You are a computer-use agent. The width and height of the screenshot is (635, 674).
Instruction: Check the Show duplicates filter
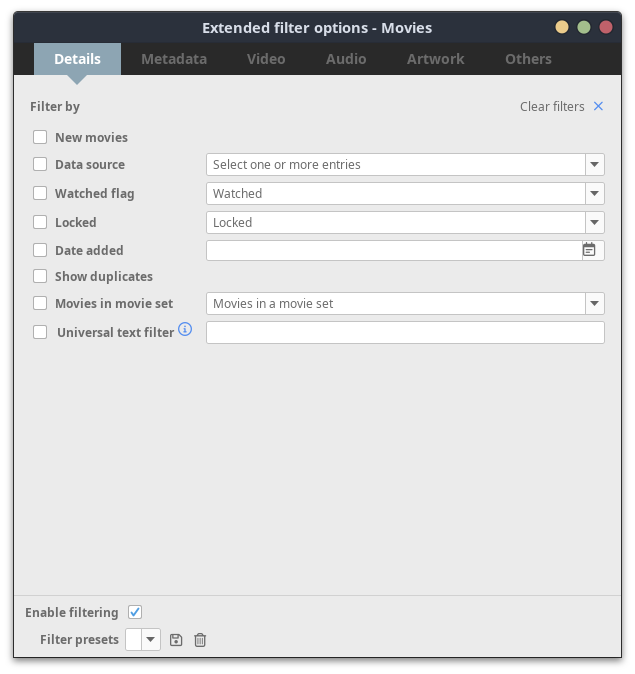(40, 277)
